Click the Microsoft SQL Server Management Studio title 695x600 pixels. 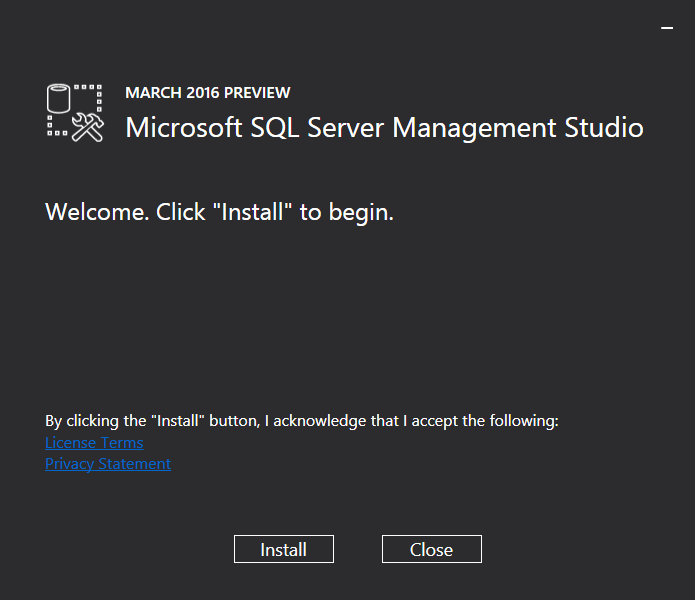(384, 128)
